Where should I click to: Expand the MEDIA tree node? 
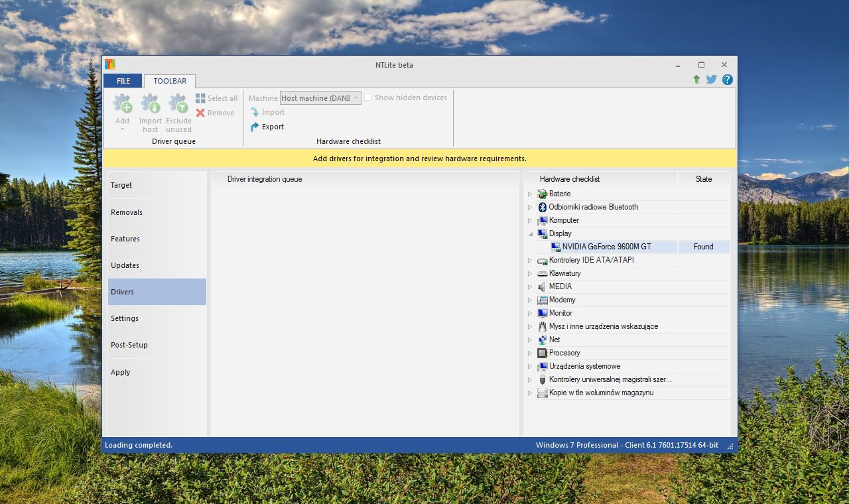tap(530, 286)
